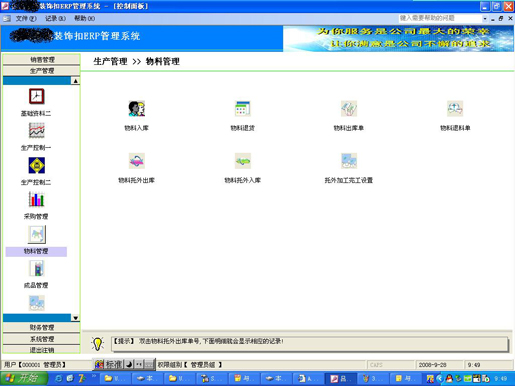
Task: Open the 物料退货 calendar icon
Action: pos(243,109)
